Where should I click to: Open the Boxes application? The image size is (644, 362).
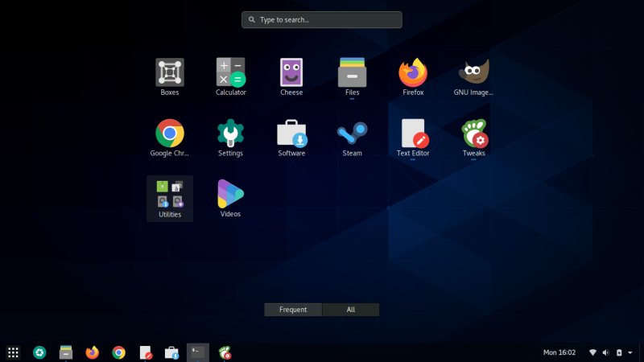170,73
